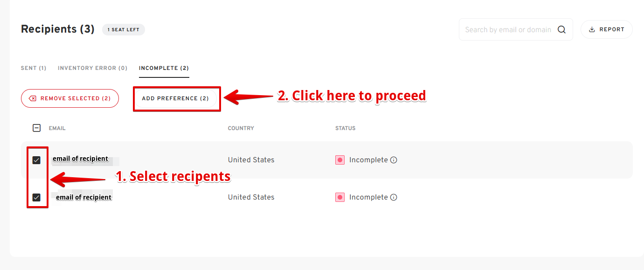Click the search magnifier icon
644x270 pixels.
561,30
